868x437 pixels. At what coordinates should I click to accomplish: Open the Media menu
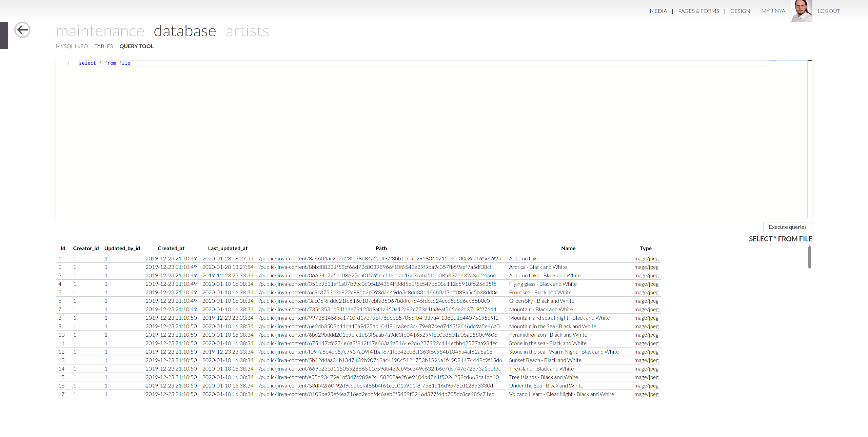tap(658, 11)
